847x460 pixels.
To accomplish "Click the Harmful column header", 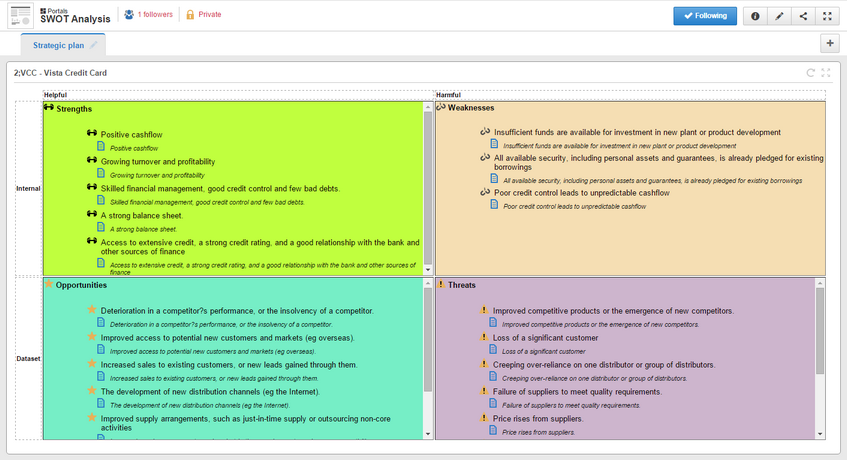I will coord(448,95).
